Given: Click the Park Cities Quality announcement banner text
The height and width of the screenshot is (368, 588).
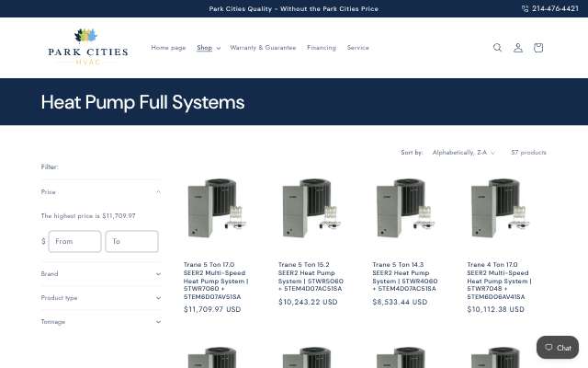Looking at the screenshot, I should (294, 8).
